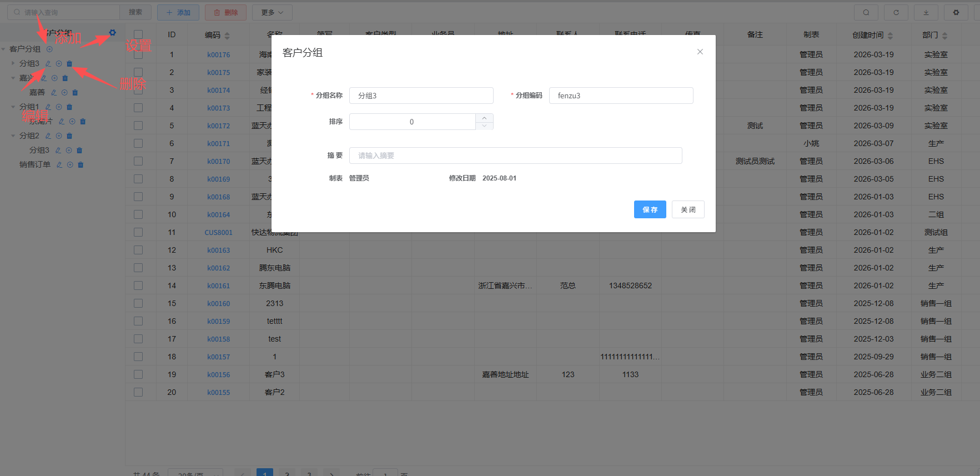The image size is (980, 476).
Task: Close the 客户分组 dialog with X icon
Action: coord(700,52)
